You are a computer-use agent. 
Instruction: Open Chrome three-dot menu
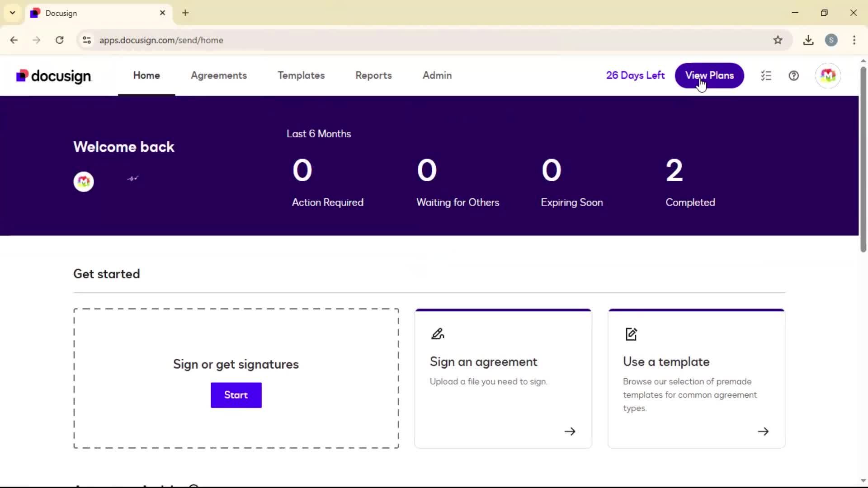(854, 40)
